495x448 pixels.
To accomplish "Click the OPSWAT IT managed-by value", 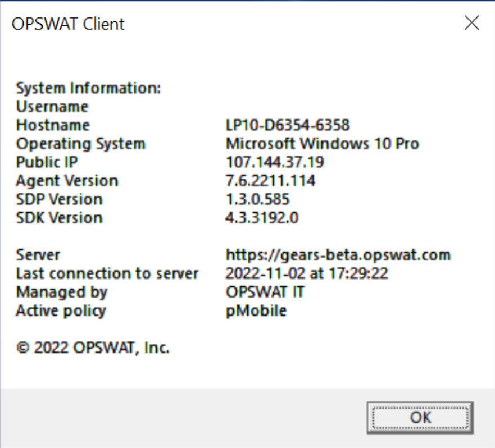I will (x=265, y=292).
